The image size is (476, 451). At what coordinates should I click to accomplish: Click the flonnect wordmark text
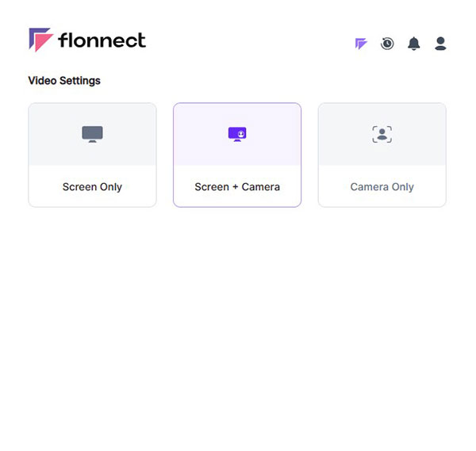(x=102, y=40)
